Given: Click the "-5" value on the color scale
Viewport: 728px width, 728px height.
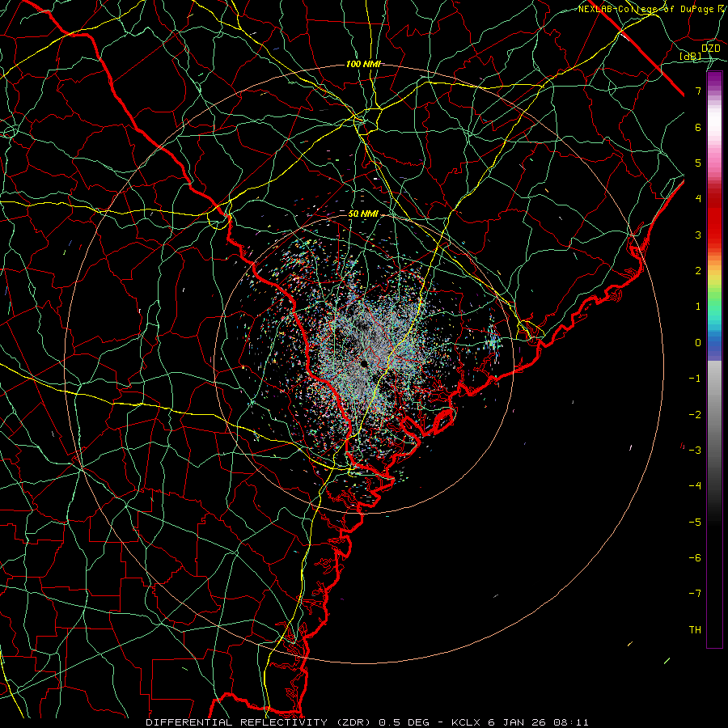Looking at the screenshot, I should point(695,523).
